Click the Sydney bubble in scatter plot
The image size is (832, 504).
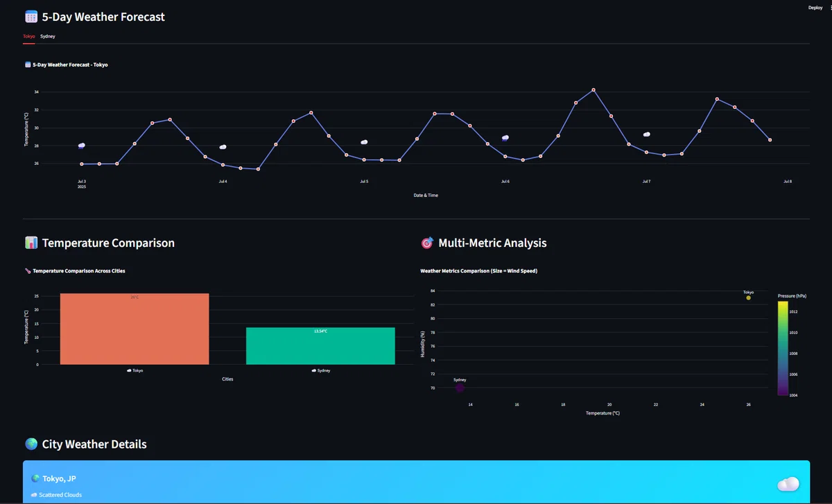(460, 388)
